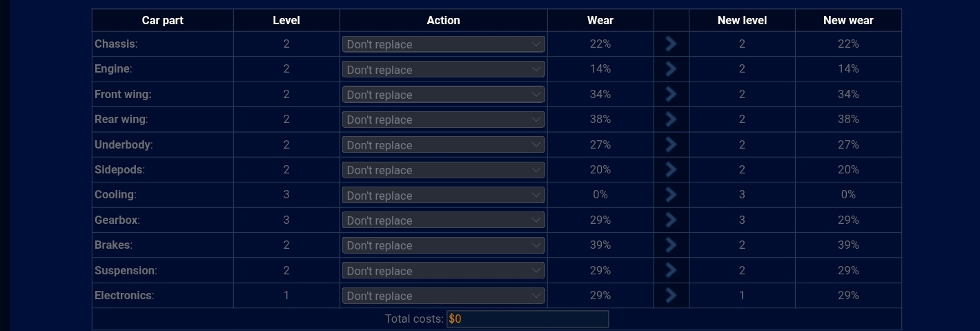
Task: Click the Total costs field
Action: pyautogui.click(x=527, y=319)
